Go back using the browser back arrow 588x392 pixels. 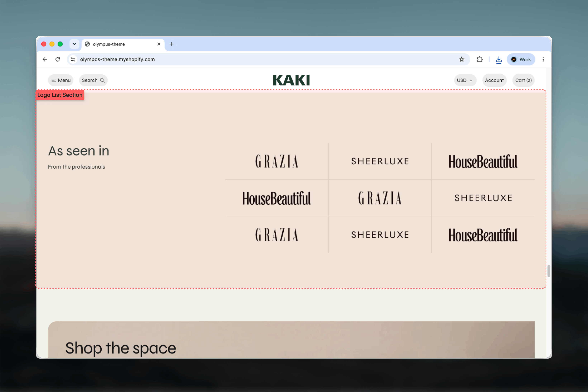pos(45,59)
